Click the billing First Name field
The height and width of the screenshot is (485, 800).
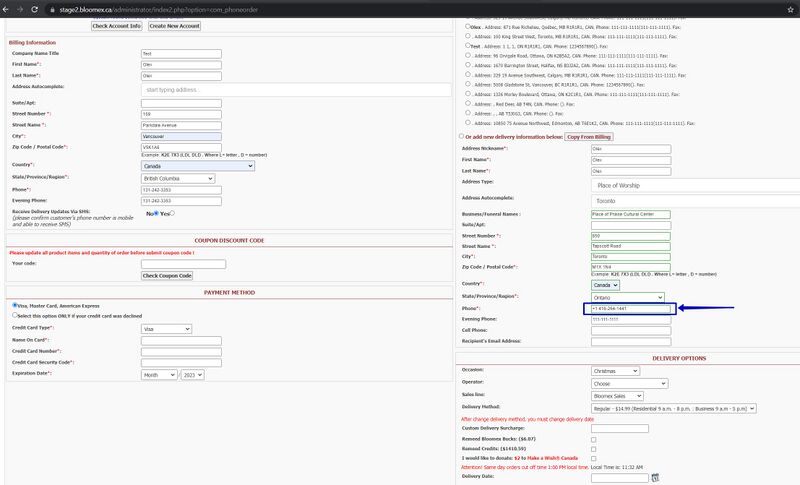181,65
